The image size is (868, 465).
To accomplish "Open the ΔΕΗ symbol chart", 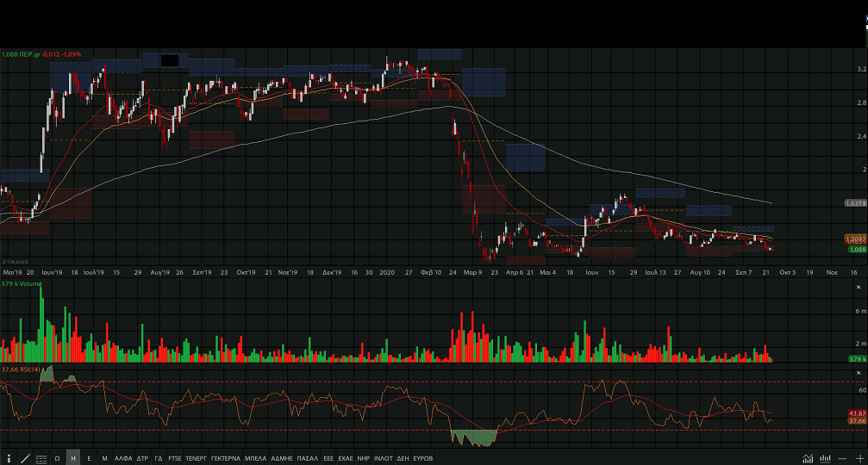I will coord(403,458).
